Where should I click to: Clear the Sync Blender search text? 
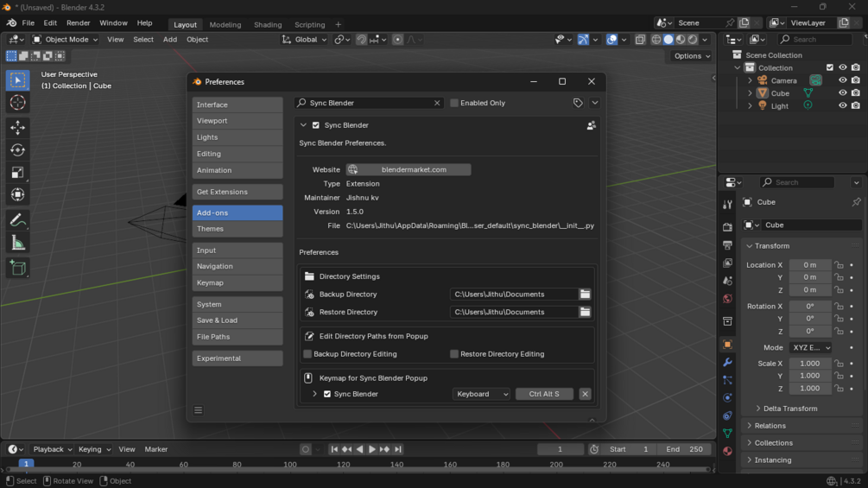point(437,103)
